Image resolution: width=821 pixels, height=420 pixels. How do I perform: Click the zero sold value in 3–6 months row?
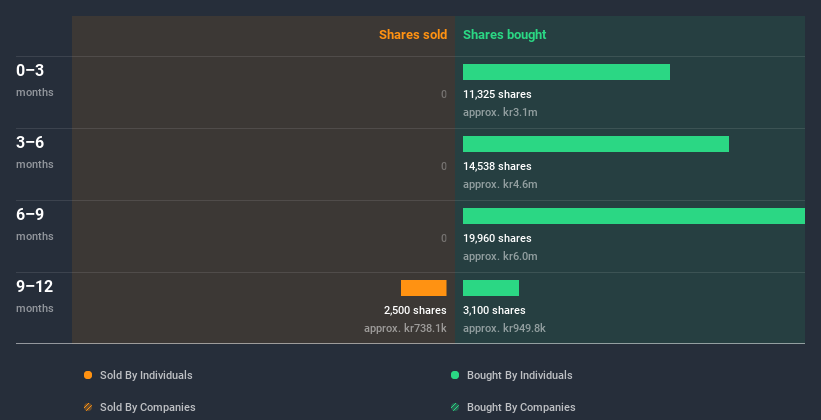pyautogui.click(x=444, y=167)
